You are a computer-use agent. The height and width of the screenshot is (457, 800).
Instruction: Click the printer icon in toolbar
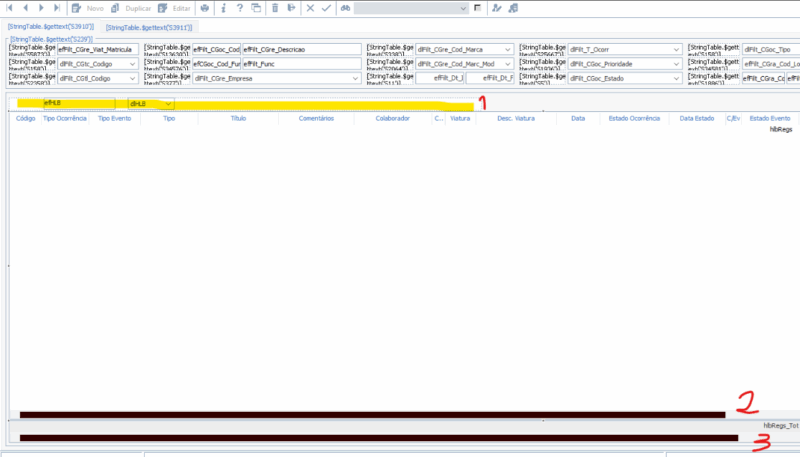coord(205,8)
